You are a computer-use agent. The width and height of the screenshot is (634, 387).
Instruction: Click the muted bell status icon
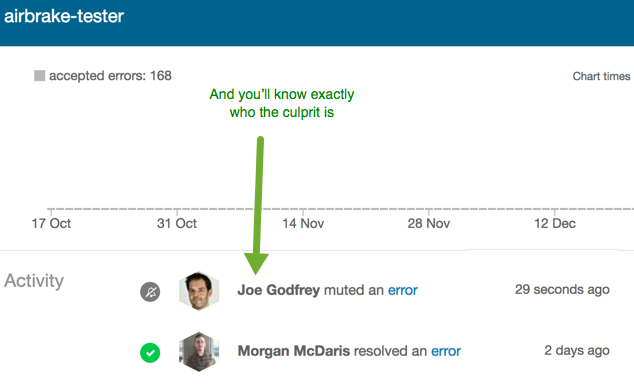150,292
